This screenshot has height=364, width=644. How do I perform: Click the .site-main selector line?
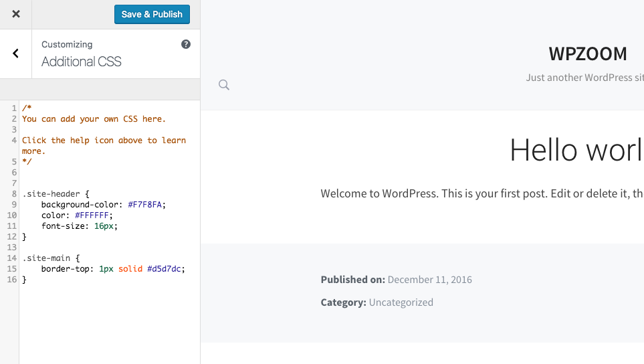pyautogui.click(x=51, y=258)
